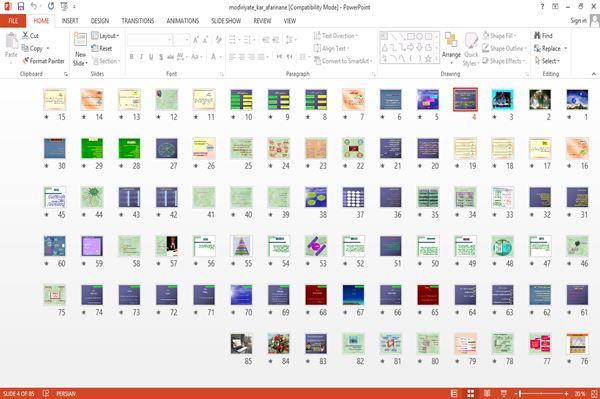
Task: Cut the selection with the Cut button
Action: pyautogui.click(x=31, y=36)
